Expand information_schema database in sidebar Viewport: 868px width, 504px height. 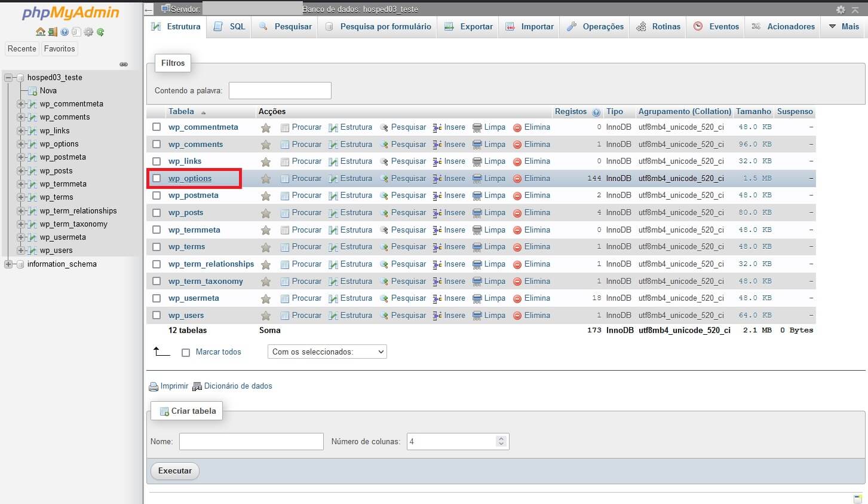[x=8, y=264]
